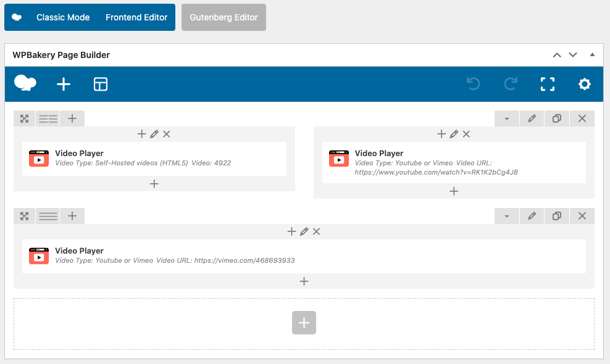Toggle the Vimeo row with the dropdown arrow

[507, 216]
